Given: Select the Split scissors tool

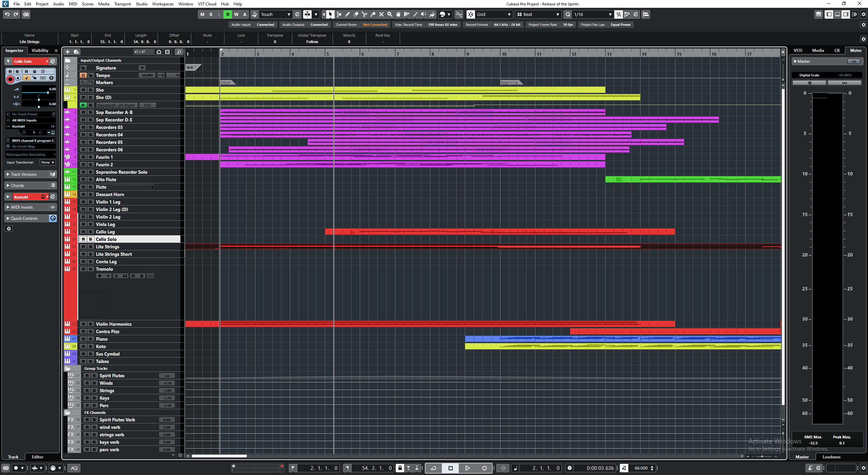Looking at the screenshot, I should pos(364,14).
